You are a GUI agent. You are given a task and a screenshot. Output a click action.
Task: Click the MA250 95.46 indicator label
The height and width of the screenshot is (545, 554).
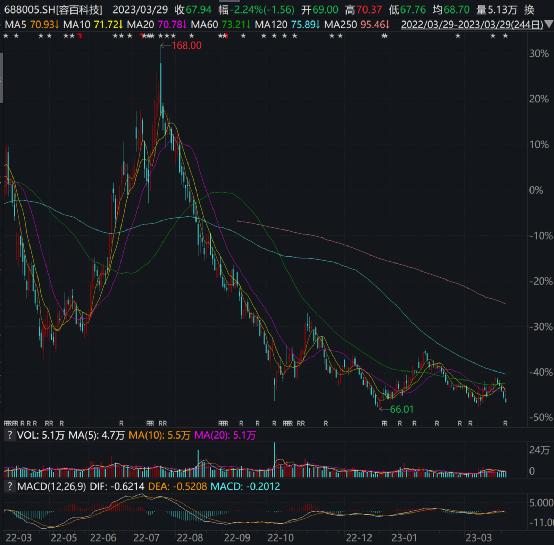point(357,25)
